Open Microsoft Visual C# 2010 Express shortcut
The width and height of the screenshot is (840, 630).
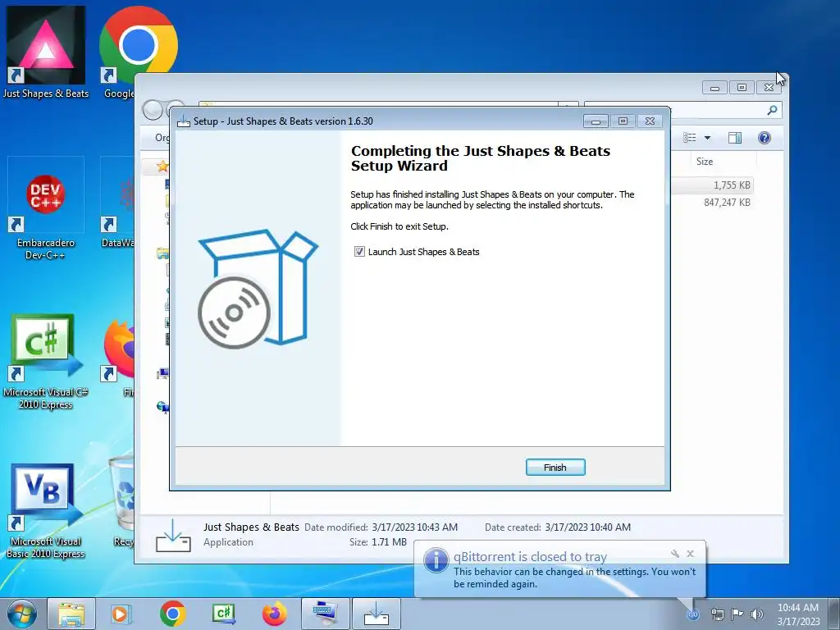click(46, 362)
